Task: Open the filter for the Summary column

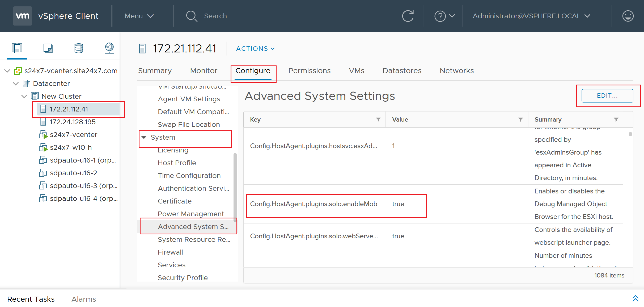Action: click(617, 119)
